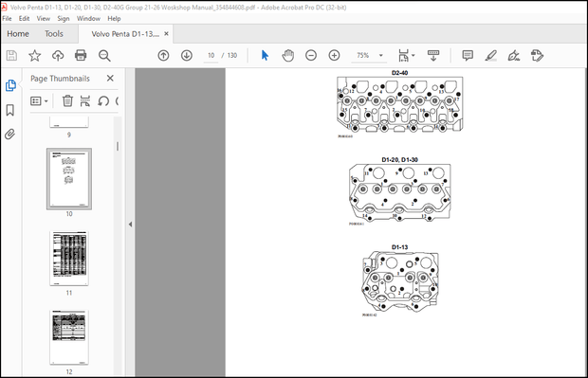Toggle the Page Thumbnails sidebar icon
The height and width of the screenshot is (378, 588).
[10, 85]
